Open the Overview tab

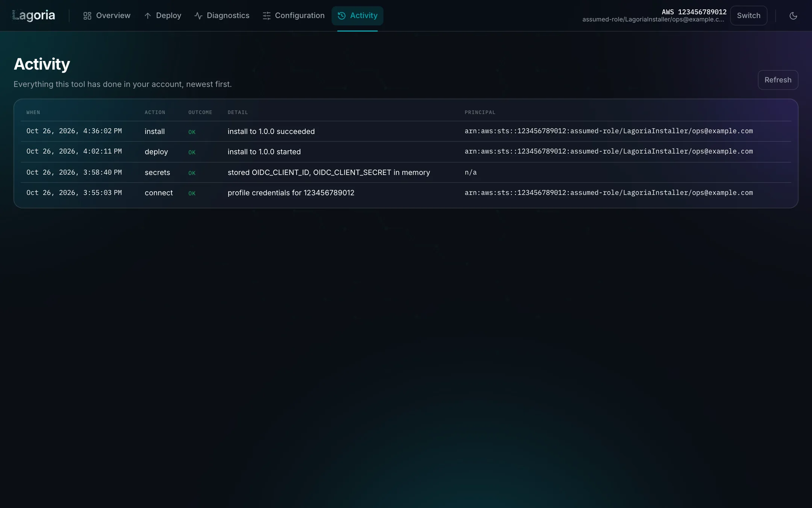[x=107, y=16]
